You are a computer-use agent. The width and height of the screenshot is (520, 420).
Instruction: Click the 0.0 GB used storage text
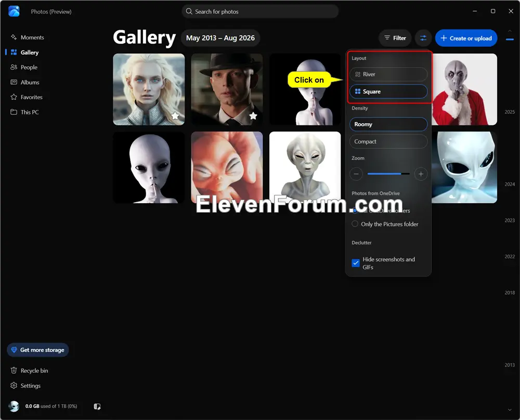(51, 406)
